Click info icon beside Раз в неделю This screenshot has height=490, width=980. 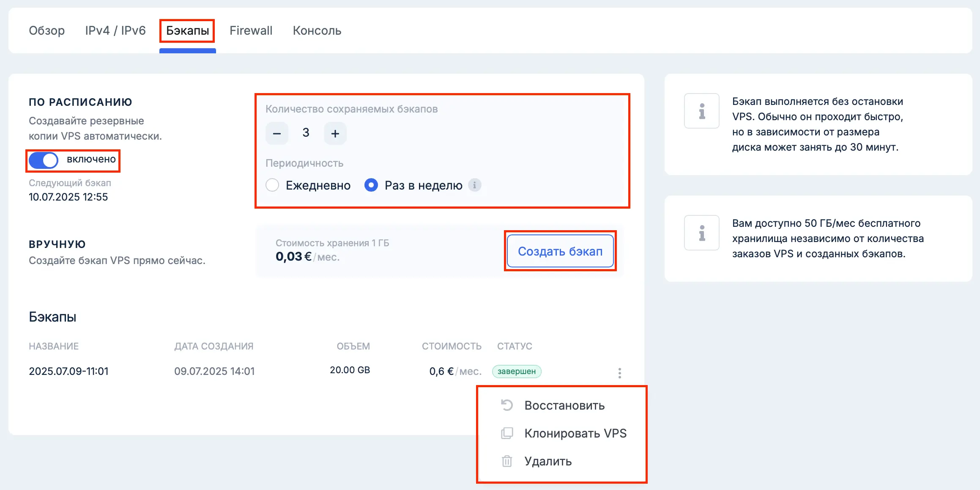474,185
